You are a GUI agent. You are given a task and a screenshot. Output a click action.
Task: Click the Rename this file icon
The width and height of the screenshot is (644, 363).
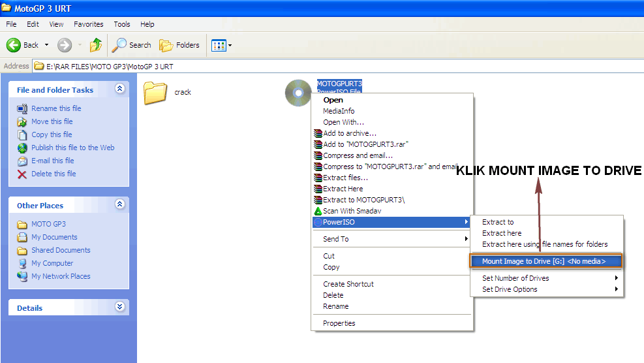[22, 108]
